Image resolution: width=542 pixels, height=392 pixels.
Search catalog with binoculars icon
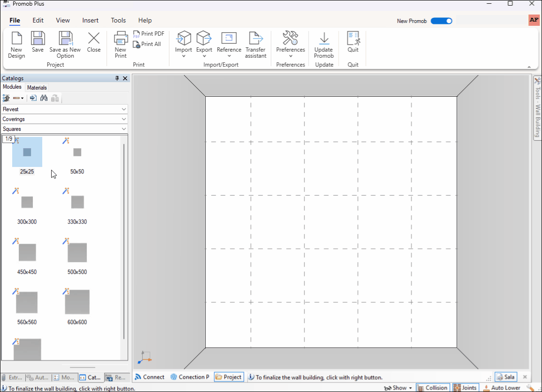pyautogui.click(x=44, y=98)
